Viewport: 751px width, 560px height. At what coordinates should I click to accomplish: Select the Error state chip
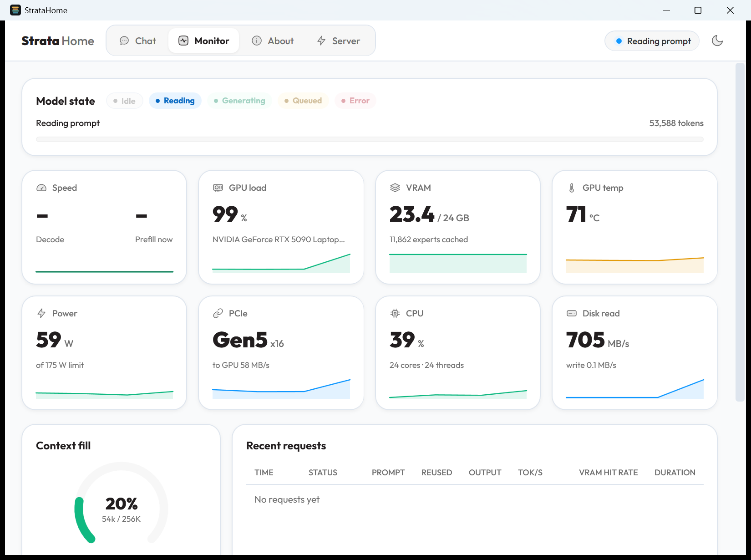(x=355, y=101)
